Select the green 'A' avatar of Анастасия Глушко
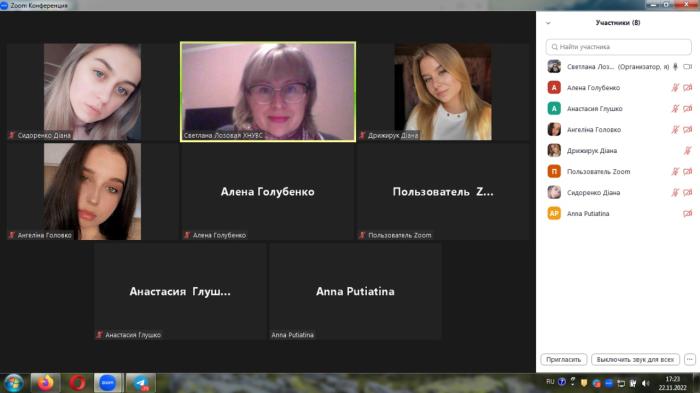This screenshot has width=700, height=393. [x=554, y=109]
